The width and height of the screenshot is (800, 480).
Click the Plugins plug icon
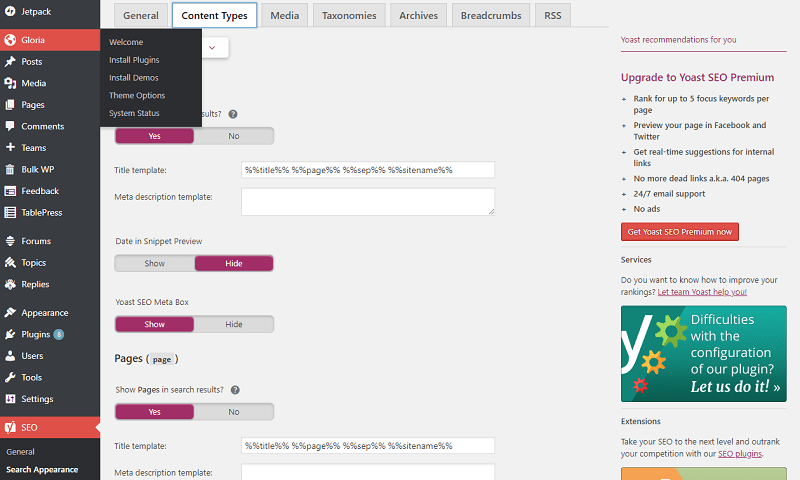10,334
